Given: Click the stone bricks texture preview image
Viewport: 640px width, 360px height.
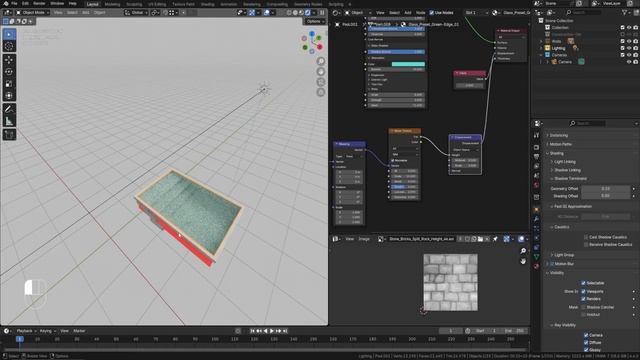Looking at the screenshot, I should tap(450, 282).
